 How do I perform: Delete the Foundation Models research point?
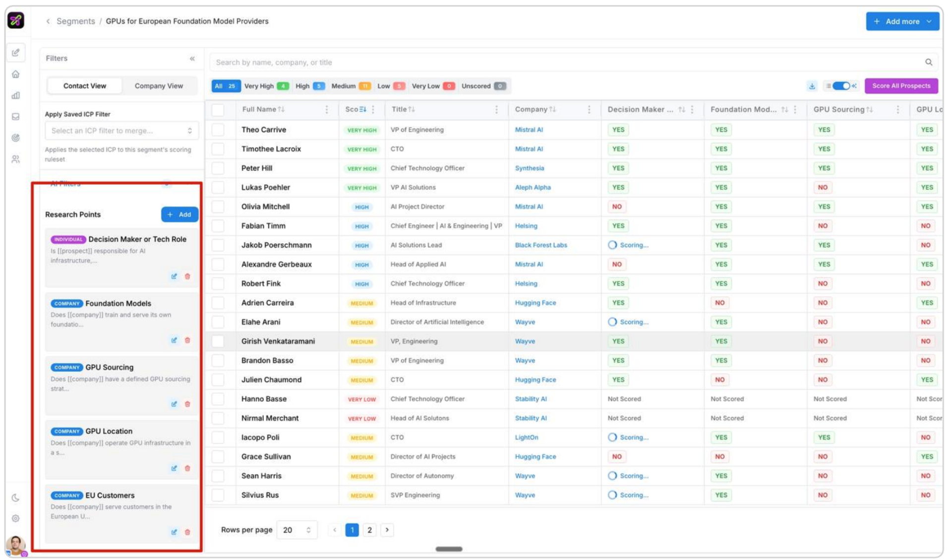pyautogui.click(x=187, y=340)
